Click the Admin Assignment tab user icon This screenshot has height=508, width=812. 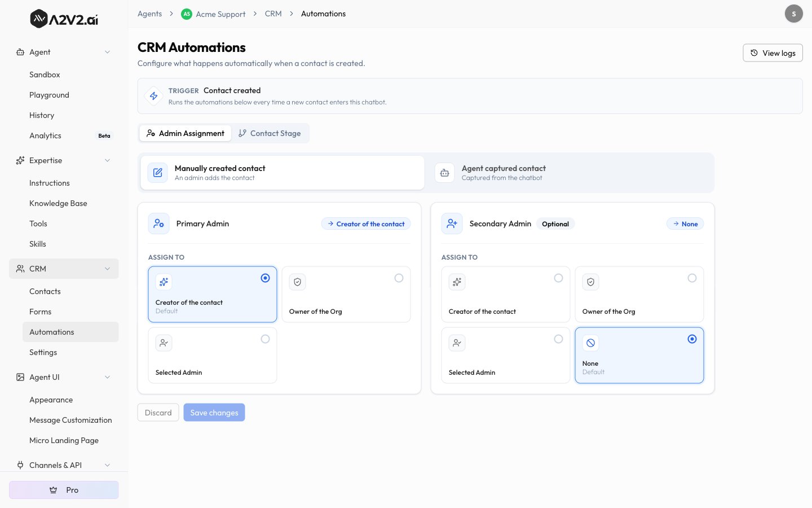pos(151,133)
